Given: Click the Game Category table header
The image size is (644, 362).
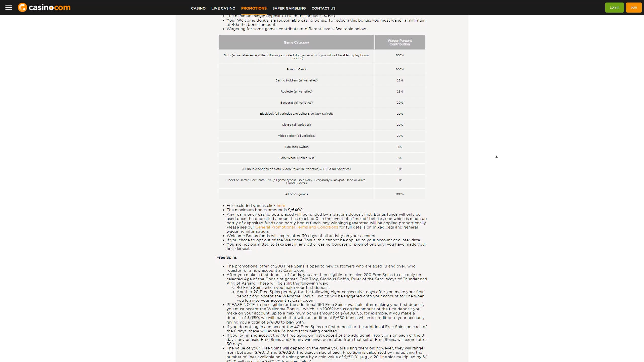Looking at the screenshot, I should click(x=296, y=42).
